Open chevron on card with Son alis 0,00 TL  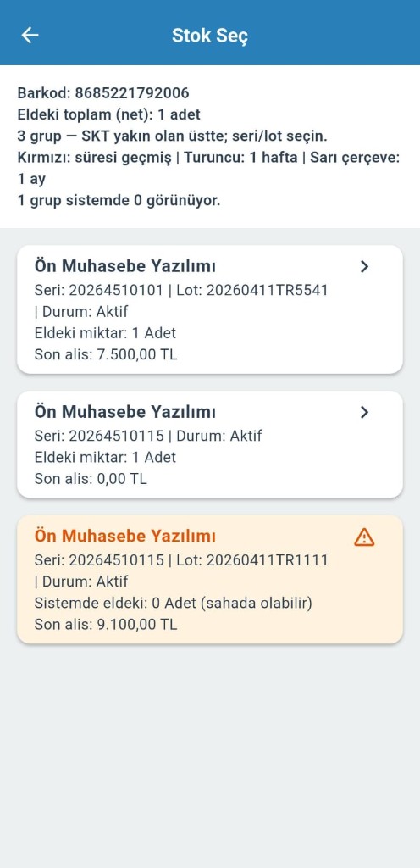(x=364, y=413)
